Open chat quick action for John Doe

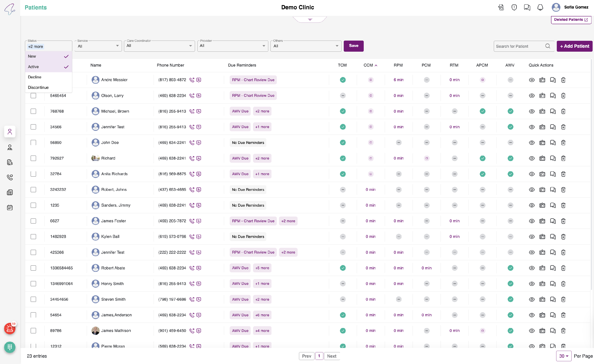click(553, 143)
